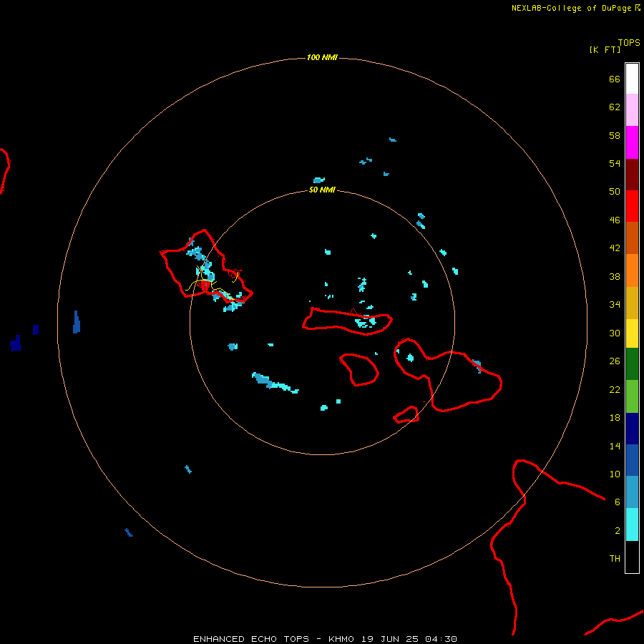Click the "10" legend value

(x=615, y=474)
